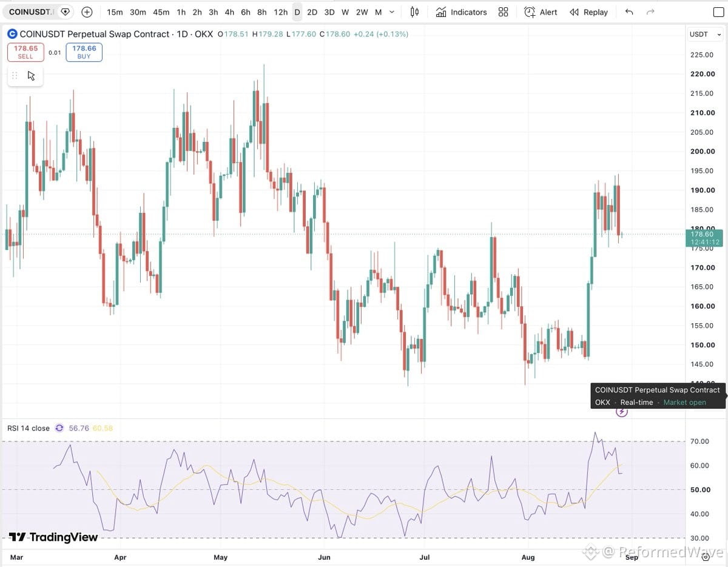Choose the 8h timeframe
The height and width of the screenshot is (567, 728).
[x=261, y=12]
